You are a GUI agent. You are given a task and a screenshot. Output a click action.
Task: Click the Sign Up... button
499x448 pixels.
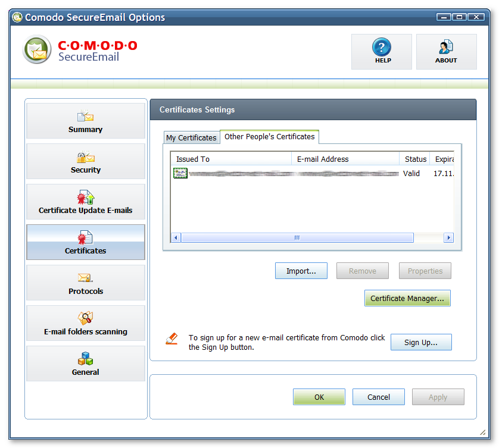421,342
